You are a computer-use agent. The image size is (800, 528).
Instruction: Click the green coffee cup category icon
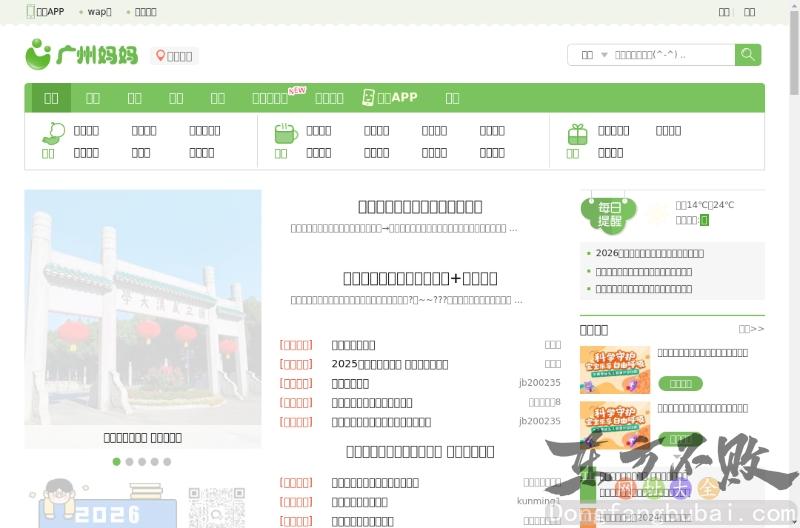(286, 132)
